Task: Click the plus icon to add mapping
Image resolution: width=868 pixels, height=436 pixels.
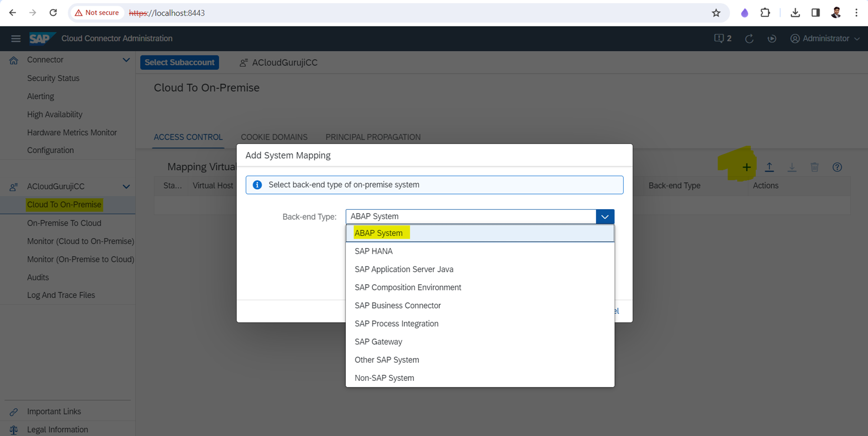Action: (x=746, y=167)
